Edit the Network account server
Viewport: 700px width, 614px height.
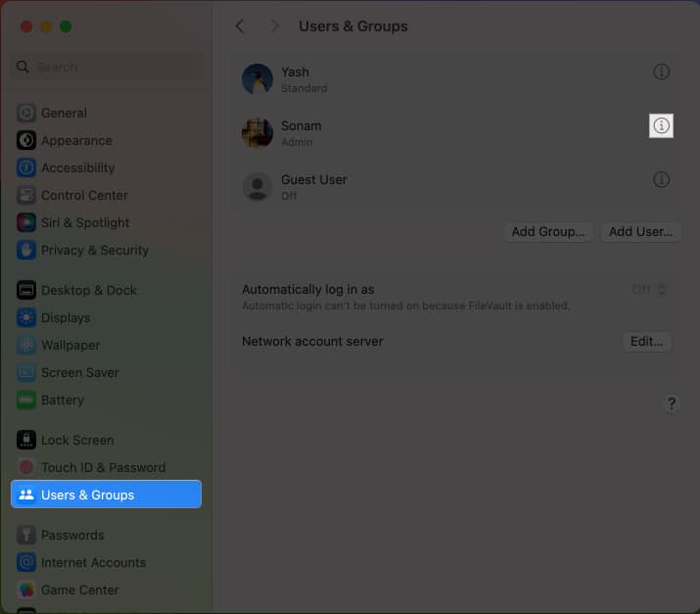point(646,342)
